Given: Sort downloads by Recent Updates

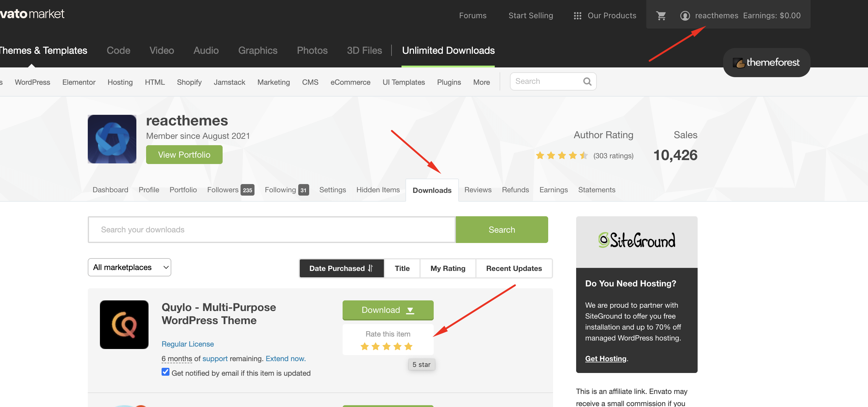Looking at the screenshot, I should 514,268.
